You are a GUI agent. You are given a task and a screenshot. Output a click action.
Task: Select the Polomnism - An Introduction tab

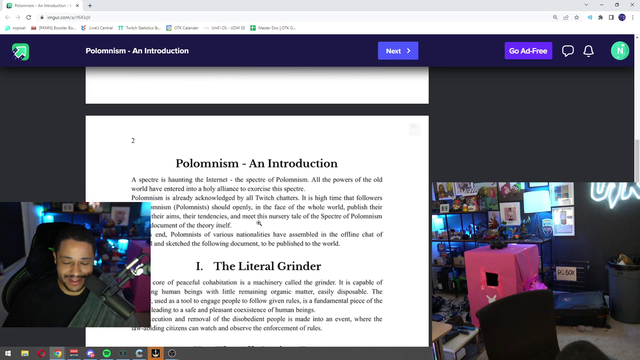pyautogui.click(x=41, y=6)
